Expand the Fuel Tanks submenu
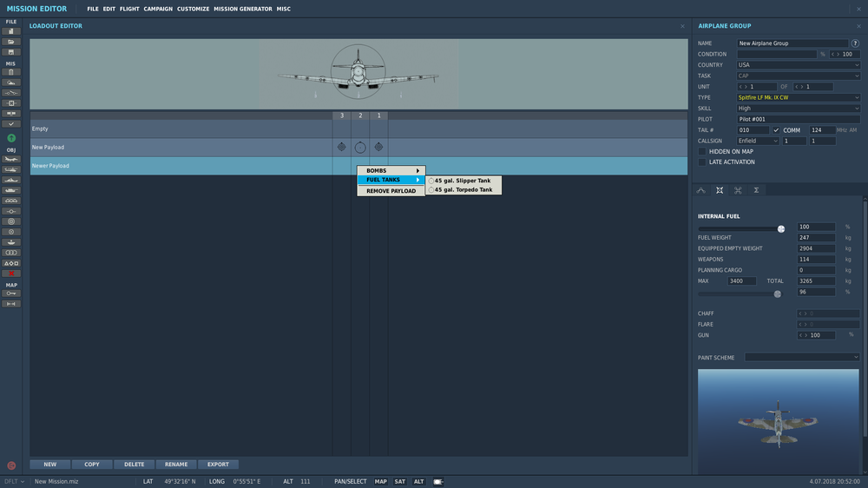868x488 pixels. (391, 180)
